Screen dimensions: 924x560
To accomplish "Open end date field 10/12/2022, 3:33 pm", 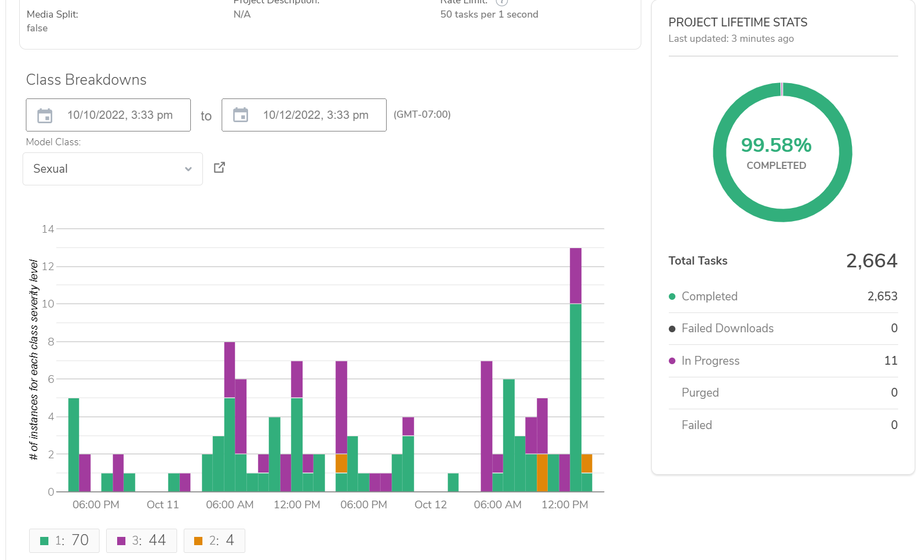I will (x=315, y=115).
